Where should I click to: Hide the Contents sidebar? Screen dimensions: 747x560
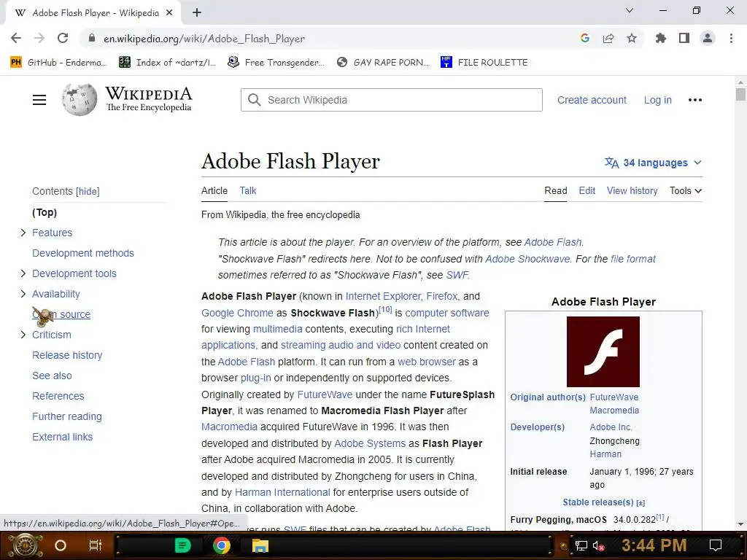[88, 192]
